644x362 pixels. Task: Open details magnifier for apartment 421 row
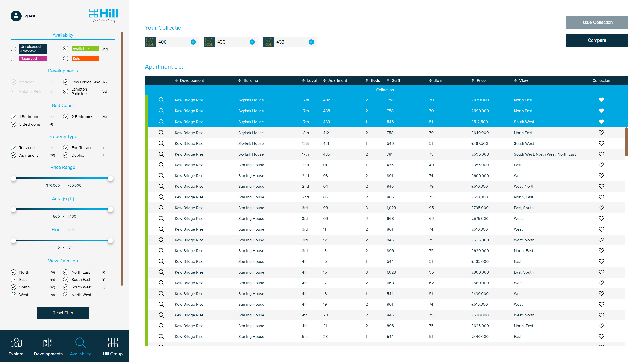pos(161,143)
